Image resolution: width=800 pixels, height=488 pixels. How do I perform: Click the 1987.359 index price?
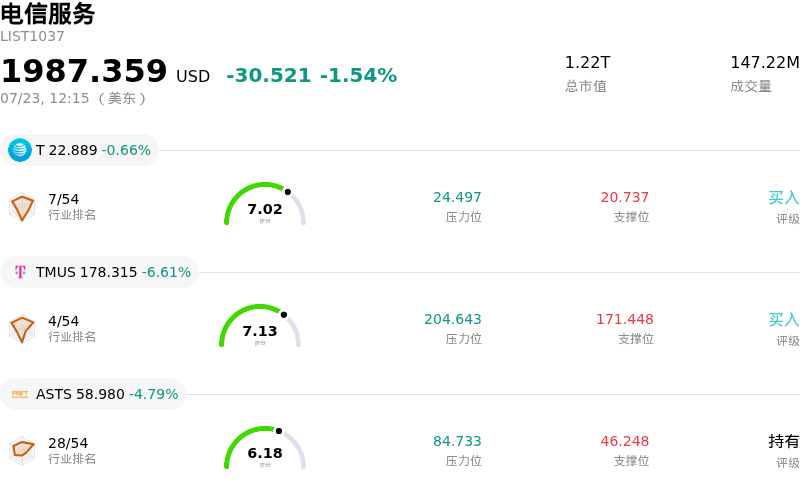pos(84,70)
